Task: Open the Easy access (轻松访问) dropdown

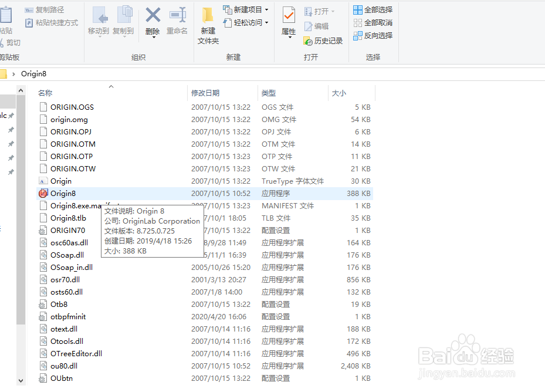Action: pyautogui.click(x=246, y=23)
